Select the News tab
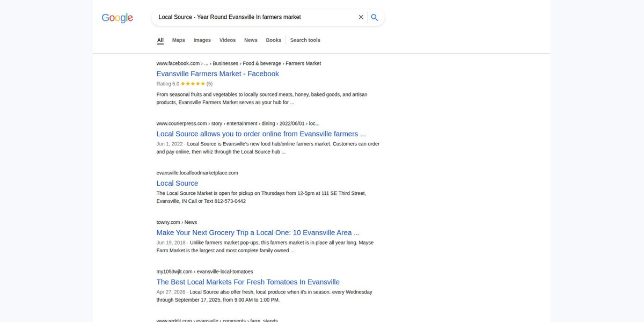Image resolution: width=644 pixels, height=322 pixels. click(x=251, y=40)
